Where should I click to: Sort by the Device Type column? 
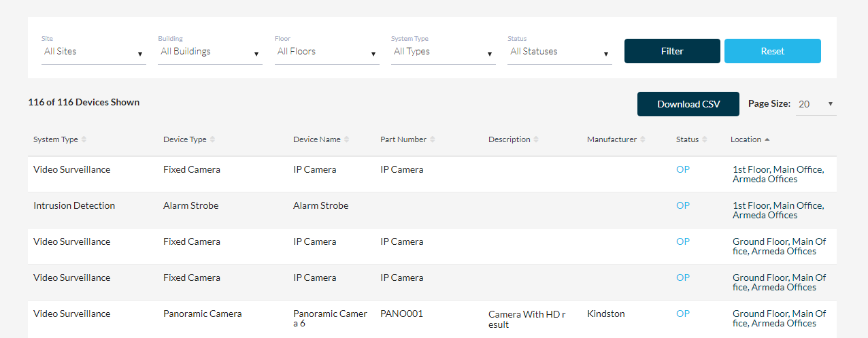(x=189, y=139)
